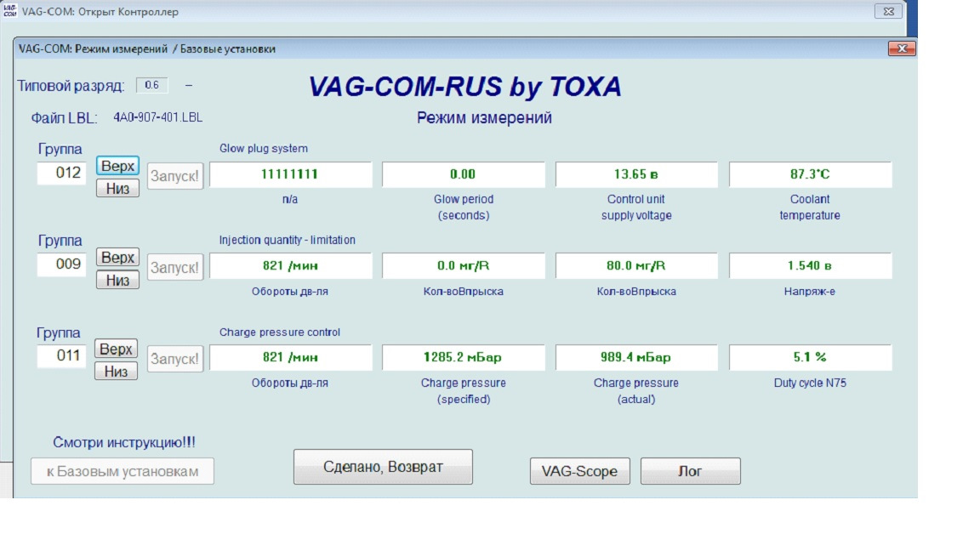
Task: Click the Control unit supply voltage label
Action: coord(636,207)
